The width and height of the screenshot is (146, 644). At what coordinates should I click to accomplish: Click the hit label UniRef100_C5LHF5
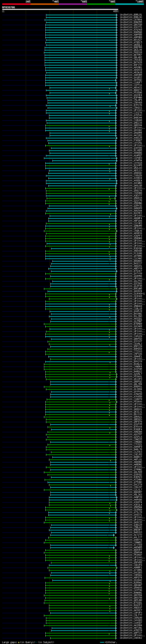point(131,100)
